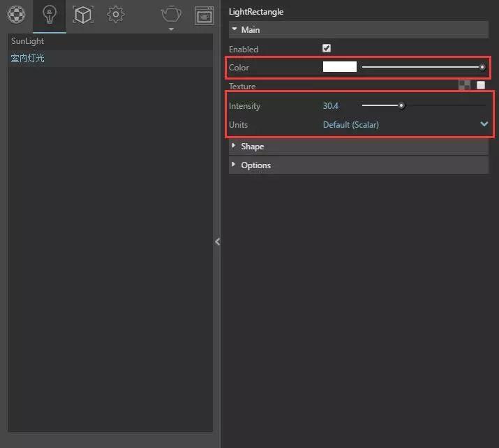The image size is (499, 448).
Task: Open the render dropdown arrow below teapot
Action: (x=171, y=29)
